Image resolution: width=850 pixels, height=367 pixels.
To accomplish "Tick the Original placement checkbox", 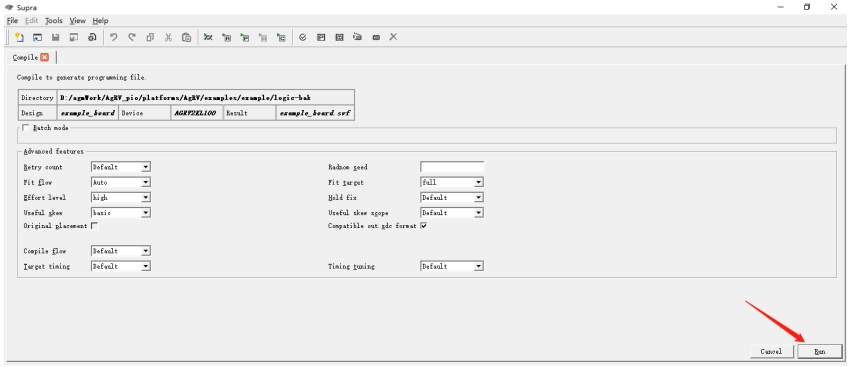I will coord(95,226).
